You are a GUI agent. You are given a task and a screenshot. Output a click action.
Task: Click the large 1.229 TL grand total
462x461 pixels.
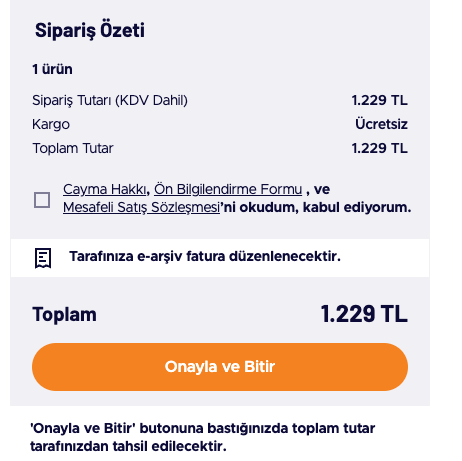[364, 314]
